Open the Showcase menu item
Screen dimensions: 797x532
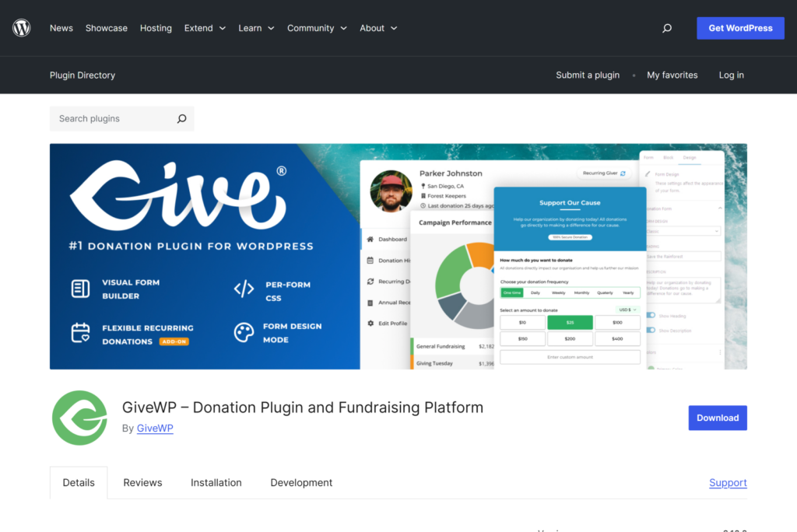coord(106,28)
